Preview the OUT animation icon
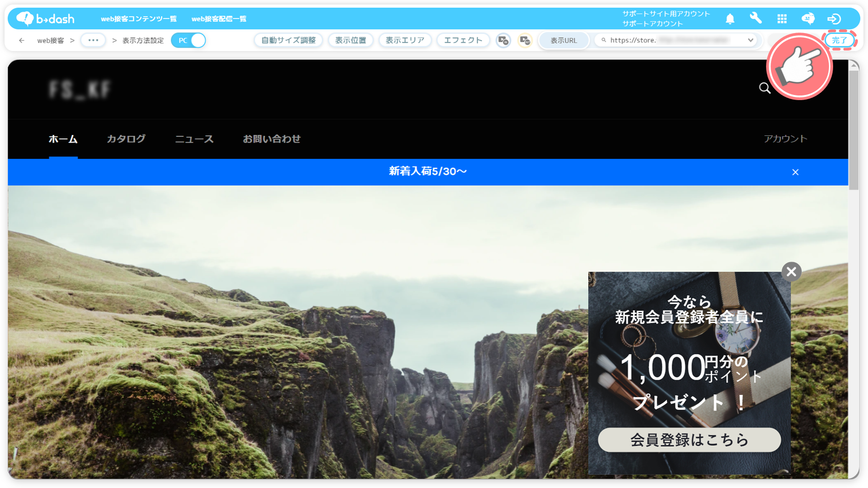Screen dimensions: 868x488 (x=524, y=40)
